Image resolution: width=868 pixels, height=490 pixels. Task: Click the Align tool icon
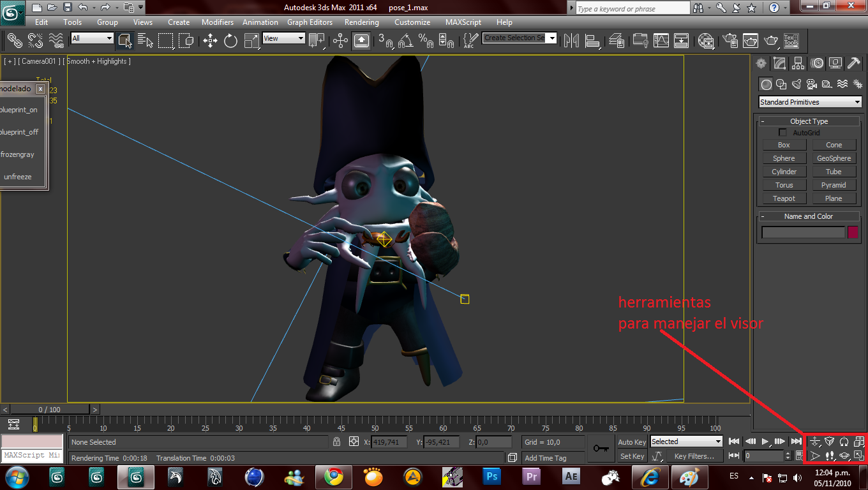click(x=592, y=41)
